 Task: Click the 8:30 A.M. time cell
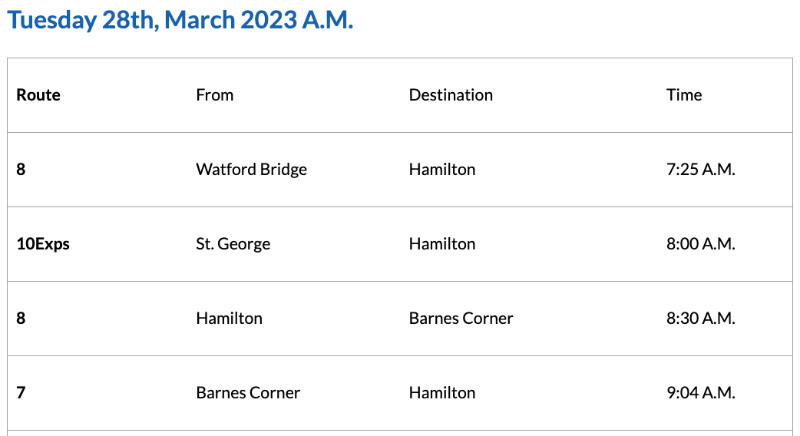point(700,318)
